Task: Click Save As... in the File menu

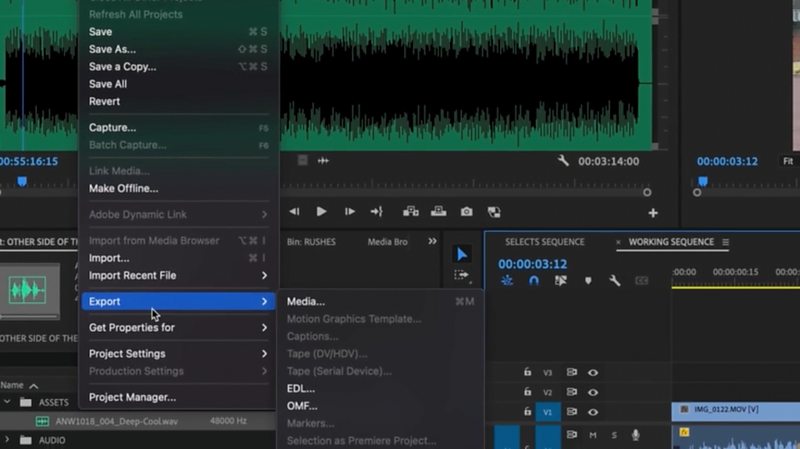Action: click(112, 49)
